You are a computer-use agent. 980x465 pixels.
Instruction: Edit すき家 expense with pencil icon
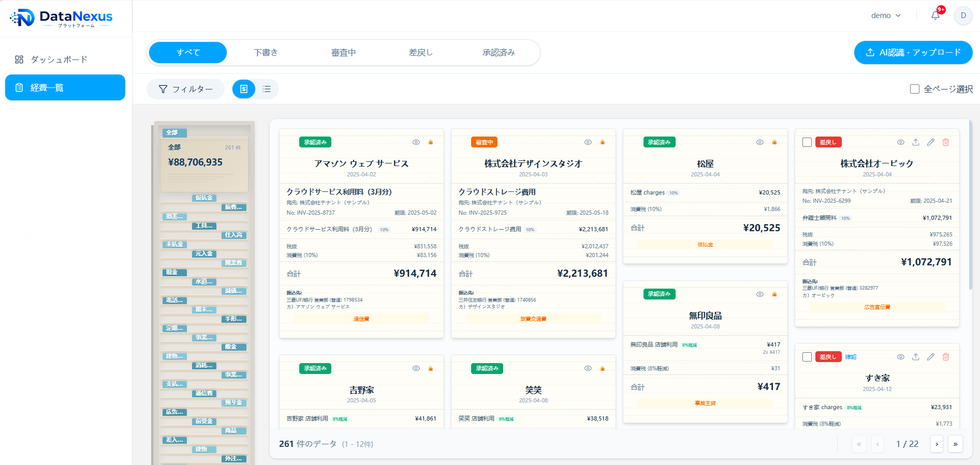pos(931,357)
